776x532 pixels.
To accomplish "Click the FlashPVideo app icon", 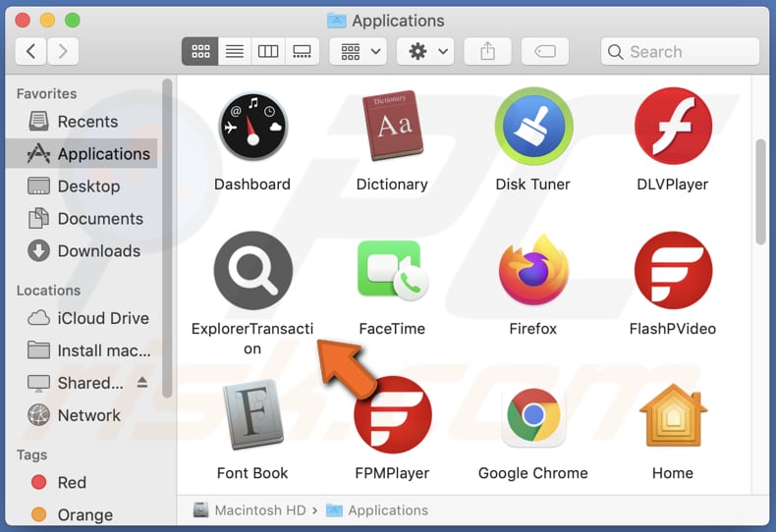I will (x=673, y=271).
